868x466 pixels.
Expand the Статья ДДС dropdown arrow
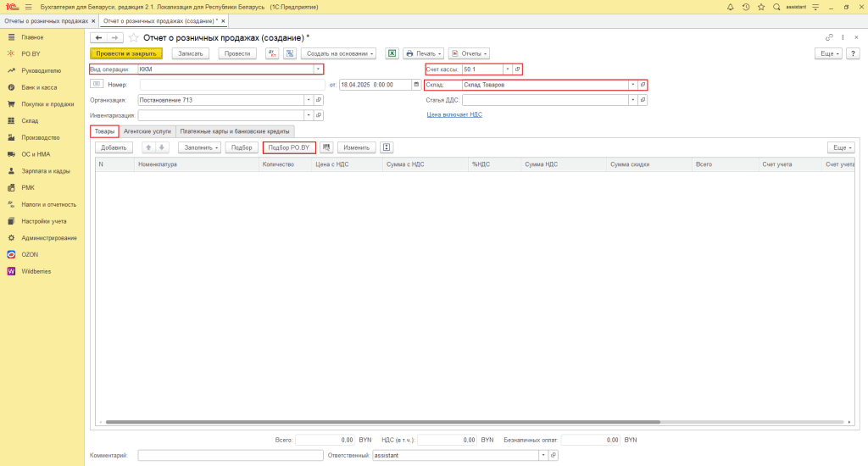pyautogui.click(x=632, y=100)
